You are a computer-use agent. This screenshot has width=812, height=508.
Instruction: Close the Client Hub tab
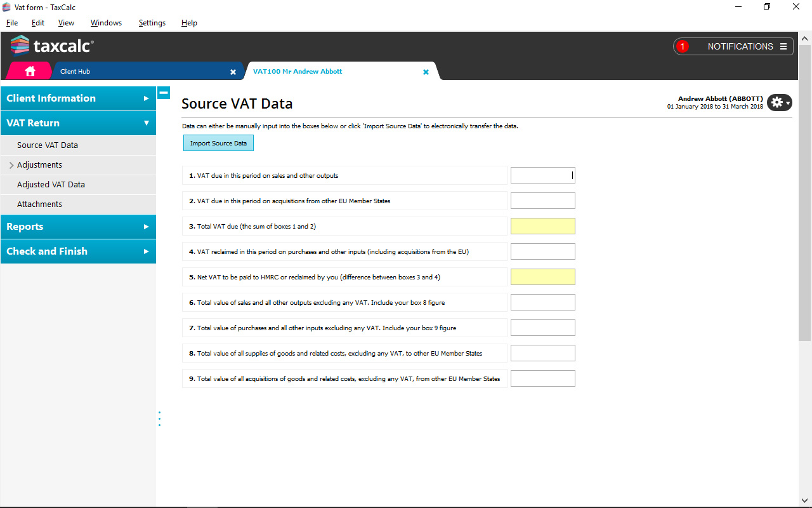click(x=233, y=72)
